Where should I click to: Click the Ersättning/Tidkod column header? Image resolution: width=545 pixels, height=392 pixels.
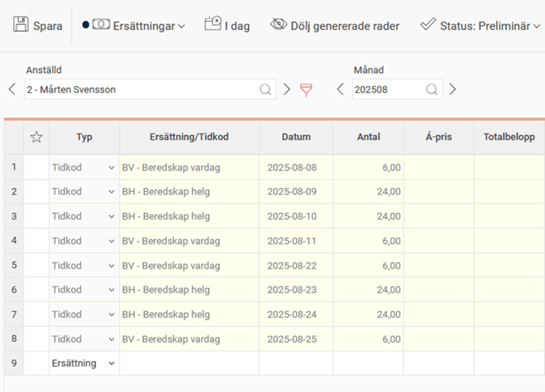(x=189, y=137)
